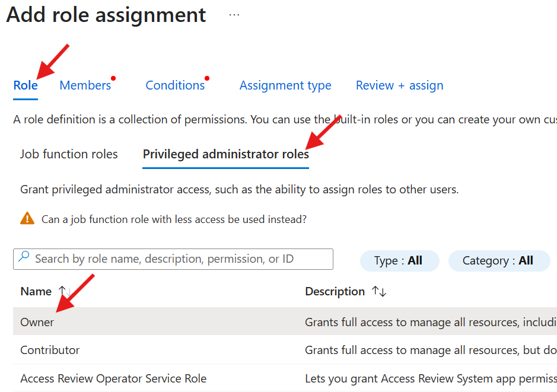Open the ellipsis menu beside the page title
The width and height of the screenshot is (557, 392).
pos(234,15)
